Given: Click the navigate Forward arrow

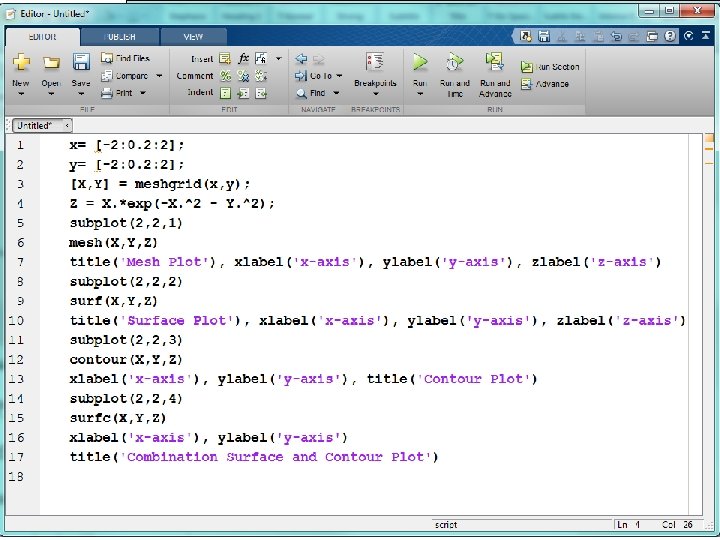Looking at the screenshot, I should pyautogui.click(x=319, y=59).
